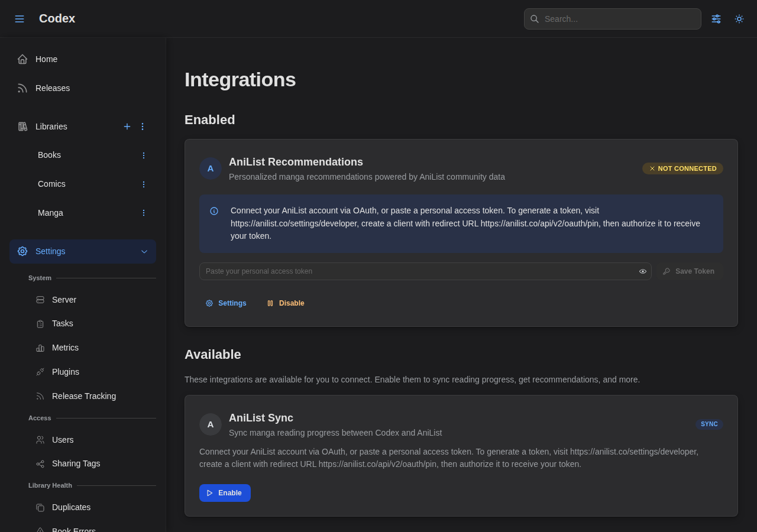Click the AniList Sync avatar
Viewport: 757px width, 532px height.
211,424
